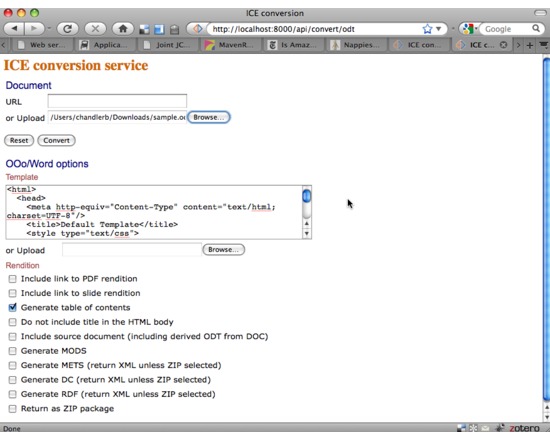550x440 pixels.
Task: Click the Template textarea scroll down arrow
Action: point(307,233)
